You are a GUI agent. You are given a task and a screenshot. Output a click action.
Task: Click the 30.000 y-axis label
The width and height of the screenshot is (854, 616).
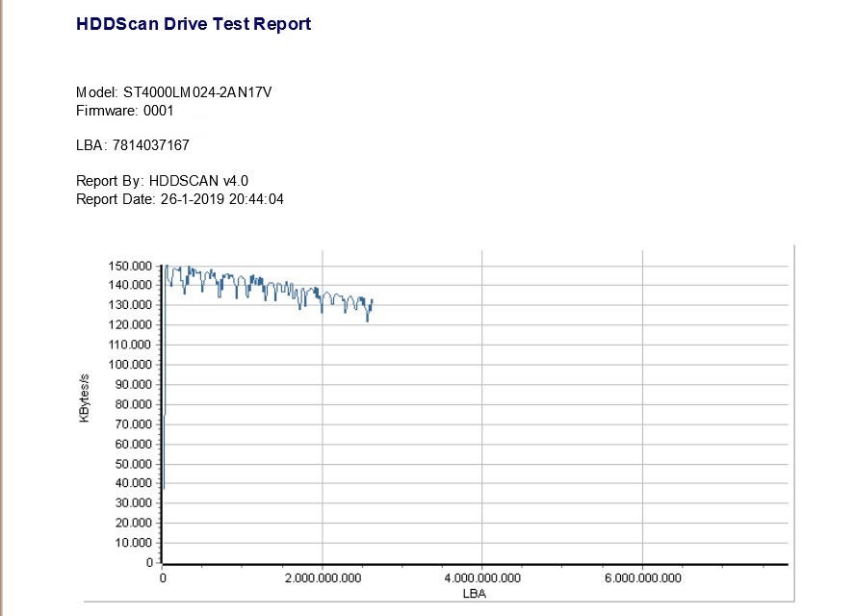(x=133, y=503)
